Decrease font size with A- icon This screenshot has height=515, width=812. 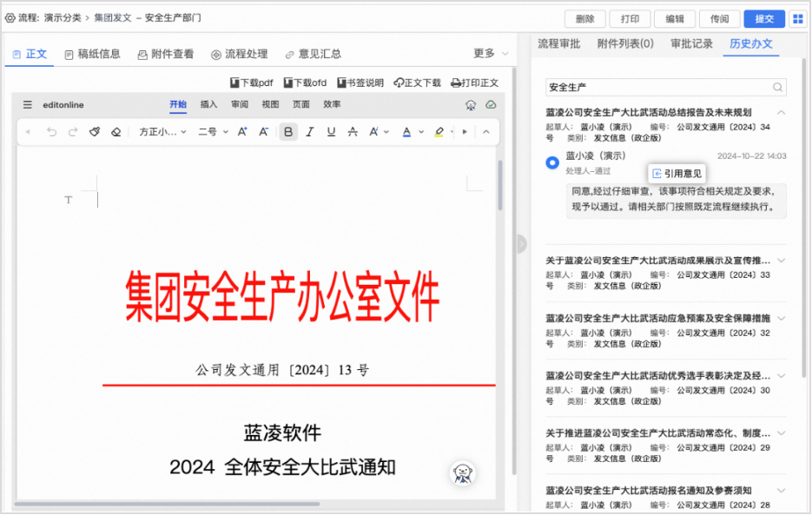[x=264, y=132]
